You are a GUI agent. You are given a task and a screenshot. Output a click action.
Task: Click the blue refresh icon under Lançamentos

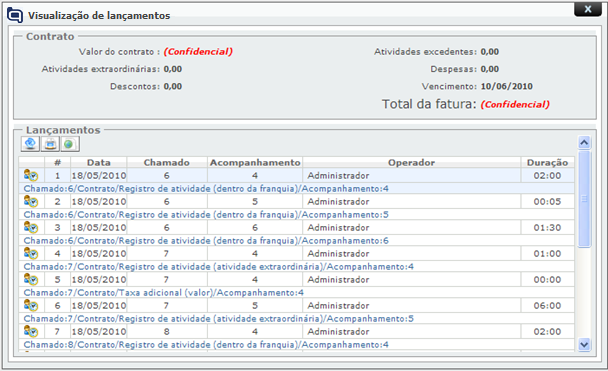tap(30, 144)
